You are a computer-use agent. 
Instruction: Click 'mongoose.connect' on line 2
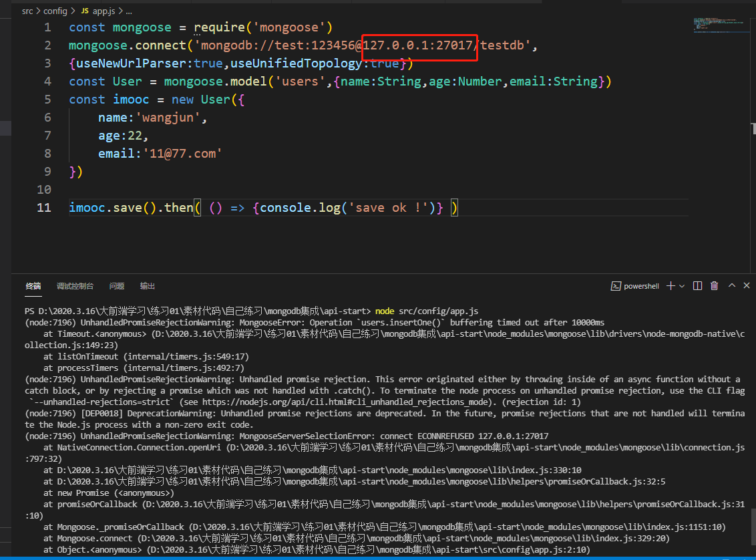tap(128, 45)
